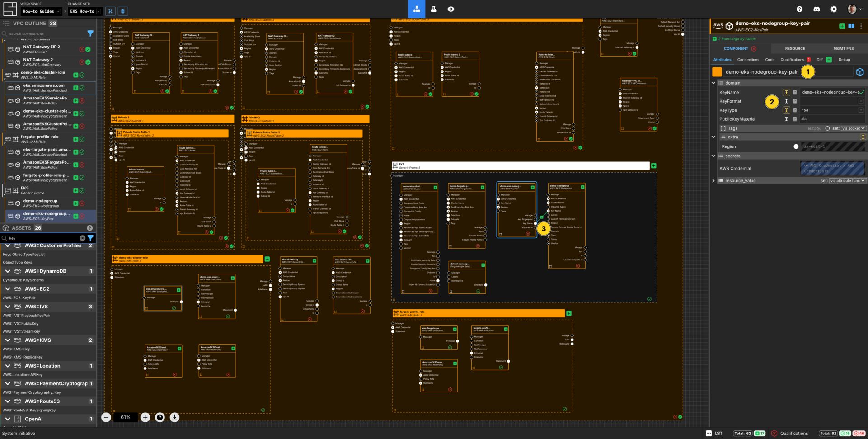Download the canvas diagram
Image resolution: width=868 pixels, height=439 pixels.
tap(174, 417)
